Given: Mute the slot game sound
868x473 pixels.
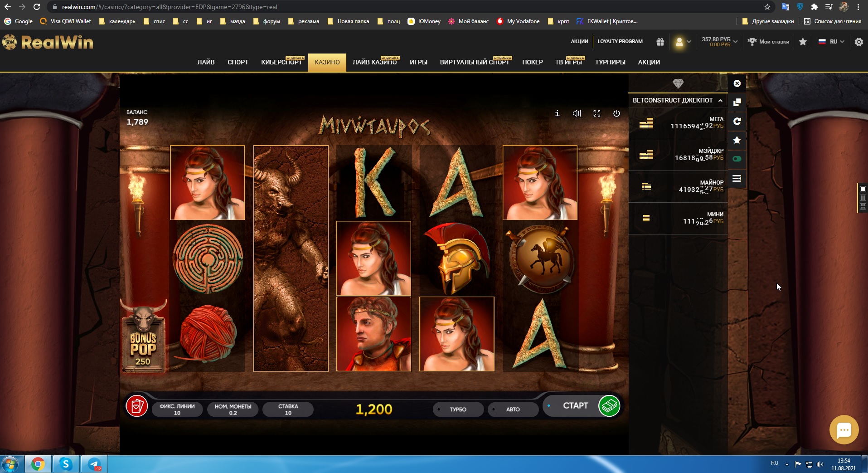Looking at the screenshot, I should pyautogui.click(x=577, y=113).
